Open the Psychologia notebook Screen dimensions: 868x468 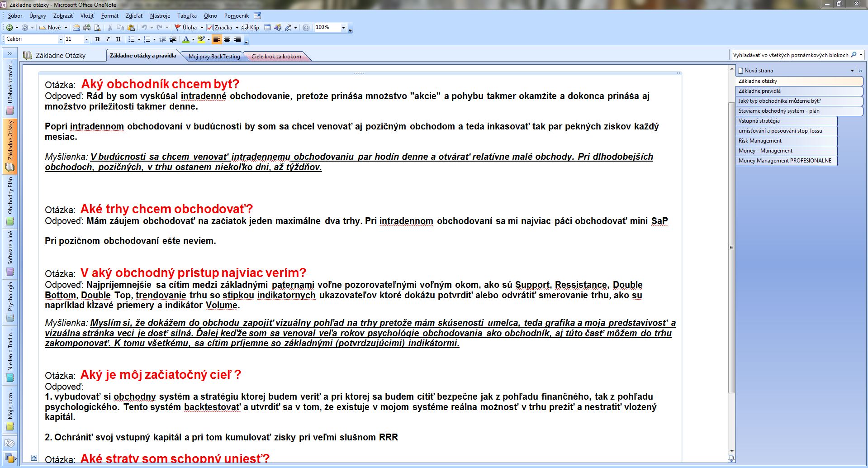(x=9, y=302)
